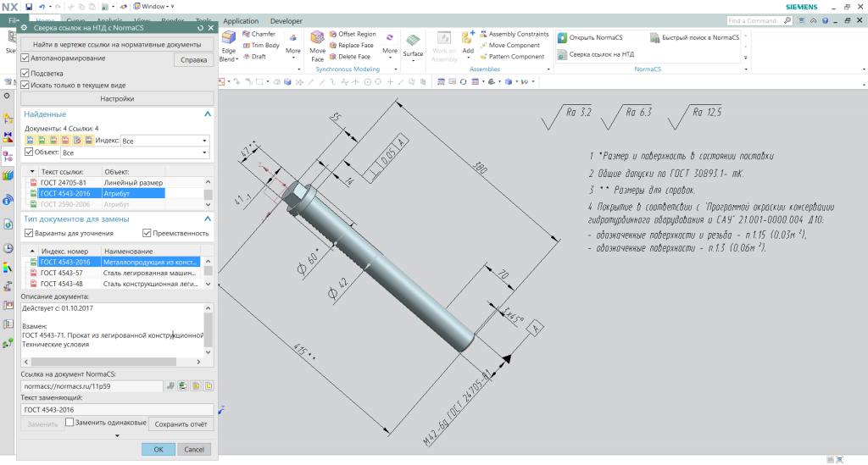Viewport: 868px width, 465px height.
Task: Toggle Автопанорамирование checkbox
Action: click(x=25, y=58)
